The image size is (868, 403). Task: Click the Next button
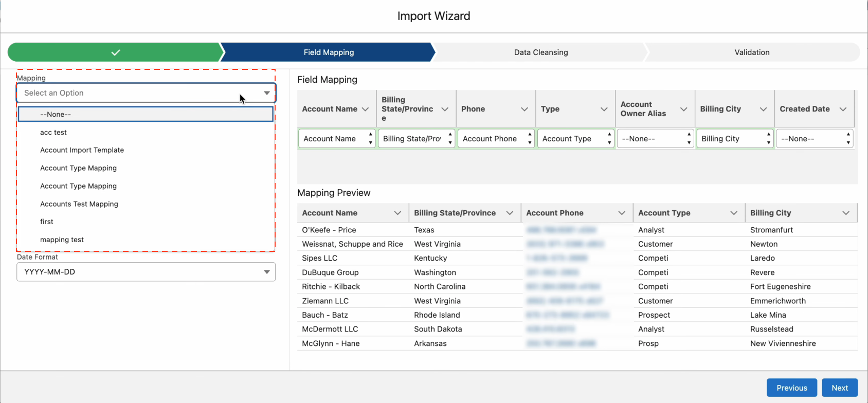(x=840, y=388)
